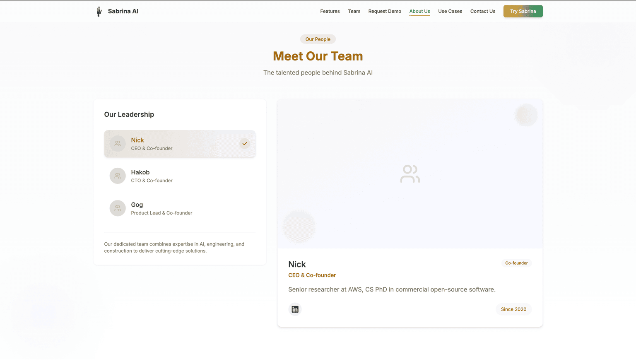The width and height of the screenshot is (636, 364).
Task: Open the Features menu item
Action: click(330, 11)
